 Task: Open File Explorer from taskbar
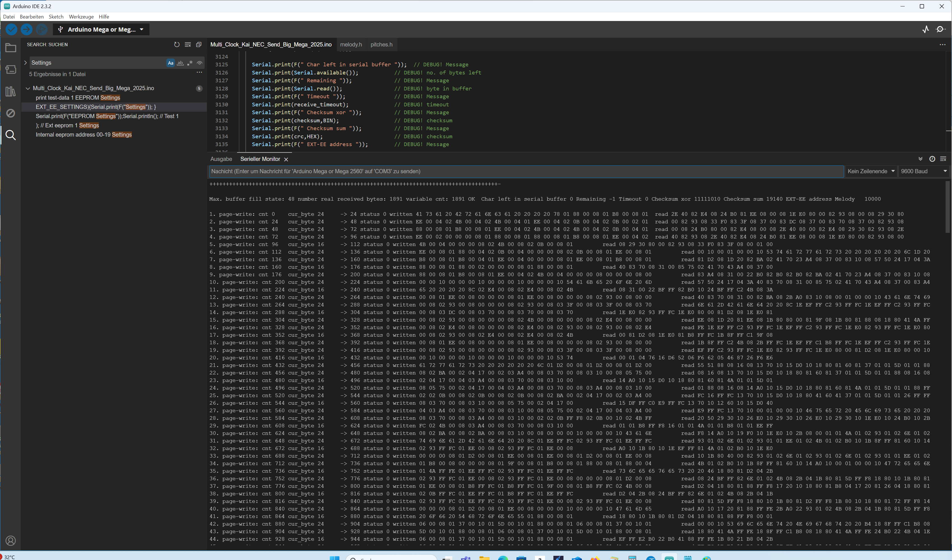click(484, 558)
